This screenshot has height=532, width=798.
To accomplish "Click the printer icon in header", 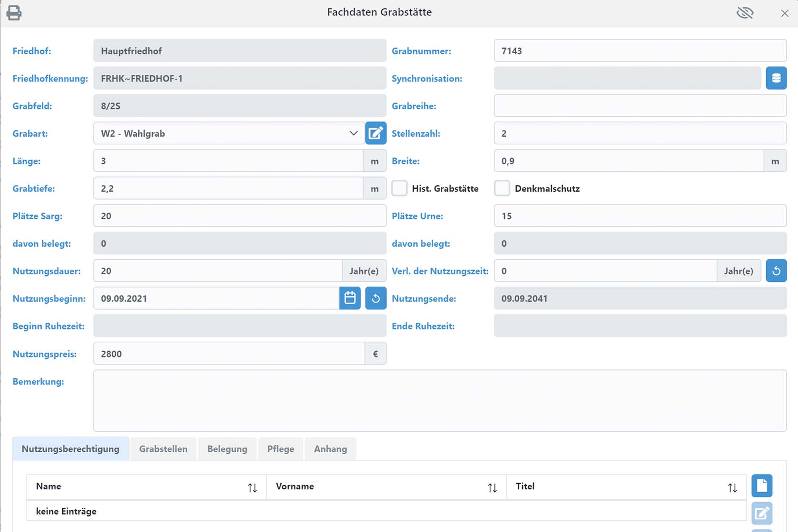I will coord(14,13).
